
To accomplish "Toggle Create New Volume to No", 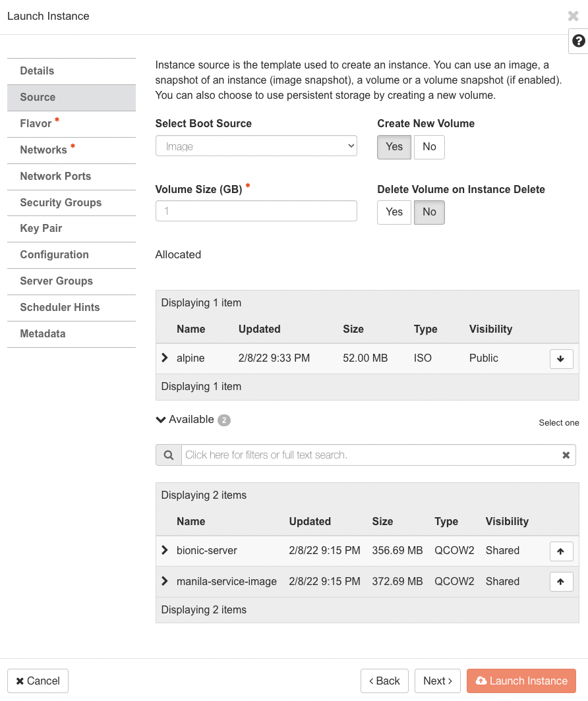I will [x=429, y=147].
